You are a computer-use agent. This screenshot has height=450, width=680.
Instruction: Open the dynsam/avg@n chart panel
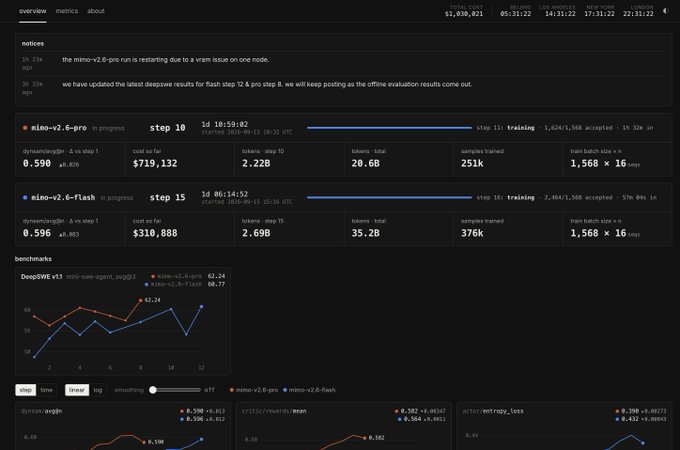[123, 426]
